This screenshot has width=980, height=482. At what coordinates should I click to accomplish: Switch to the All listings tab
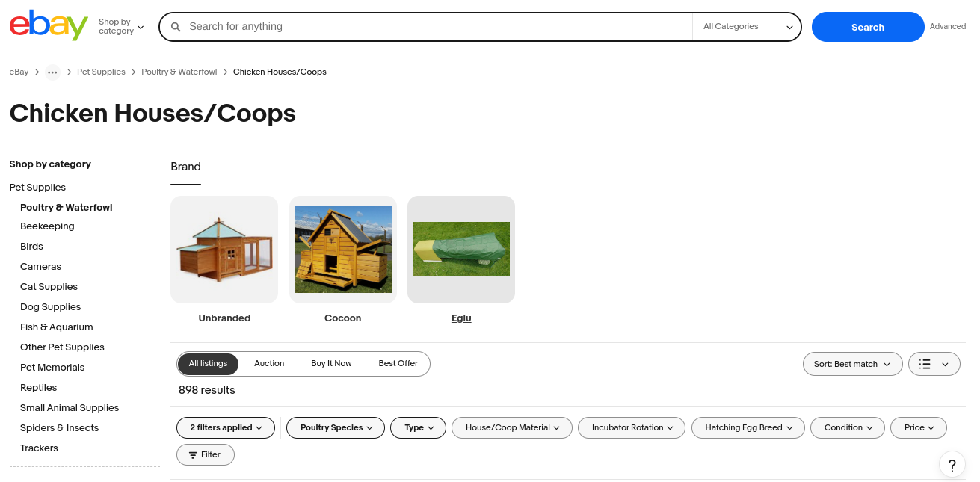(208, 363)
